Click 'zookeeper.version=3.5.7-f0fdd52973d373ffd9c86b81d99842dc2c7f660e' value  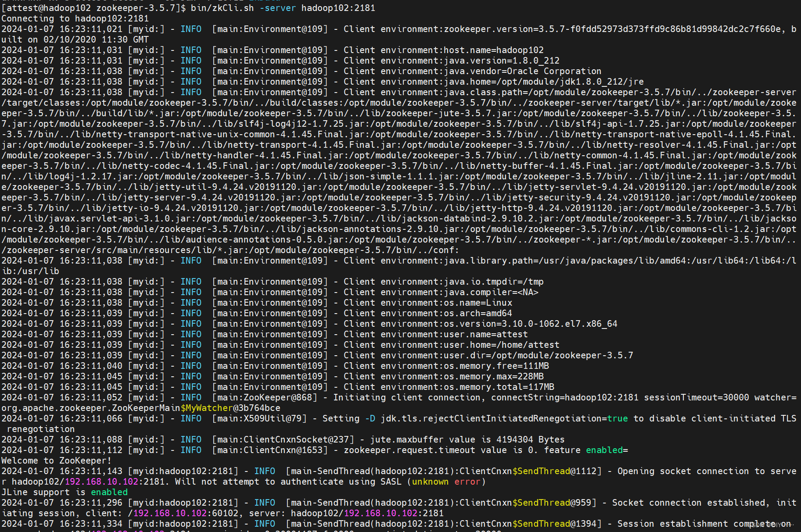click(613, 29)
